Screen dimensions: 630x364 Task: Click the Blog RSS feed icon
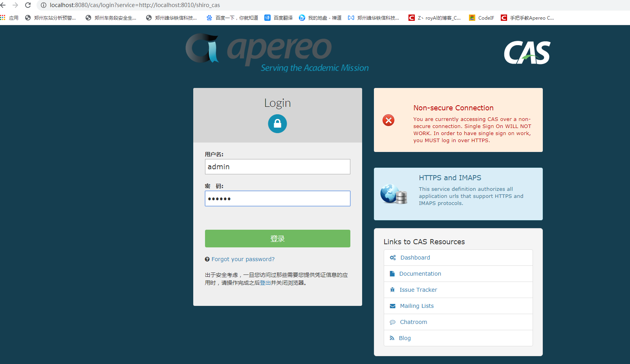click(392, 338)
